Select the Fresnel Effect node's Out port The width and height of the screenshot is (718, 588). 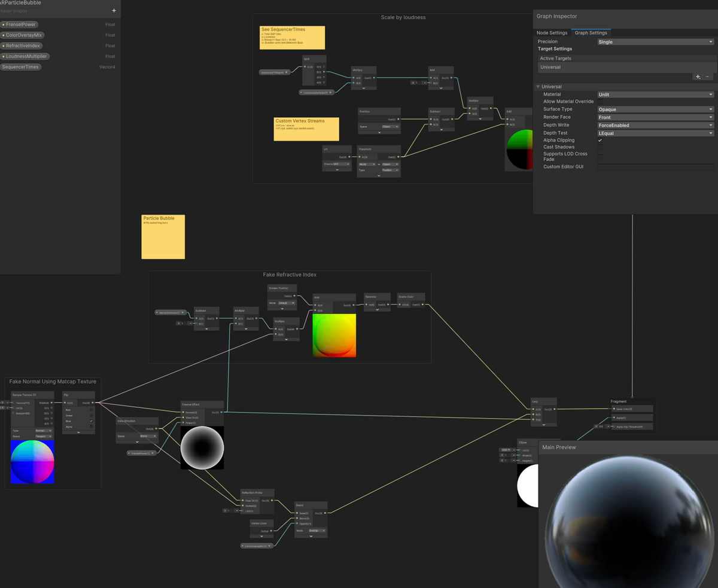222,412
